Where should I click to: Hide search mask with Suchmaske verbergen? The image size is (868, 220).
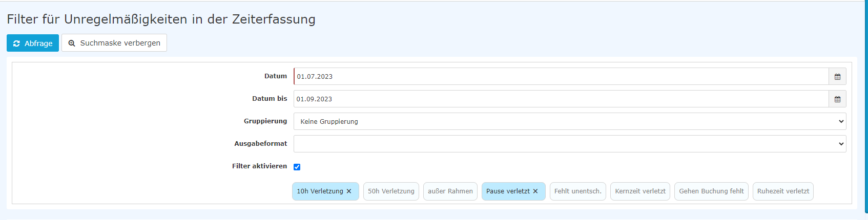click(x=114, y=43)
